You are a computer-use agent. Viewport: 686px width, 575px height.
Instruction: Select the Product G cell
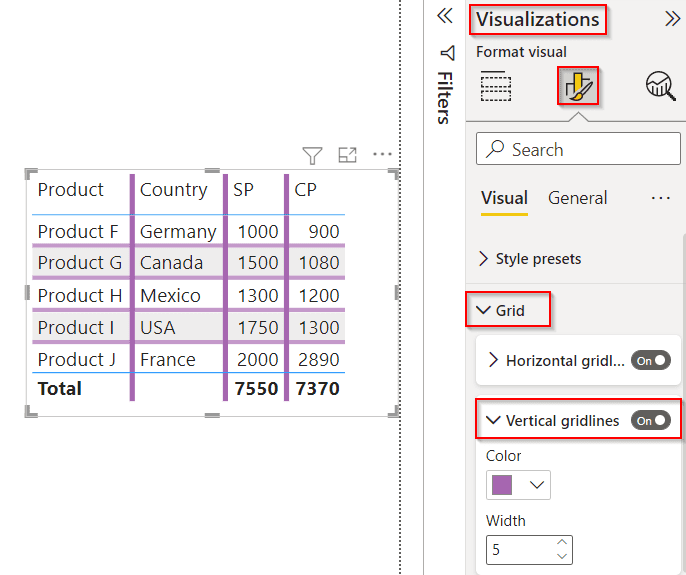click(80, 263)
